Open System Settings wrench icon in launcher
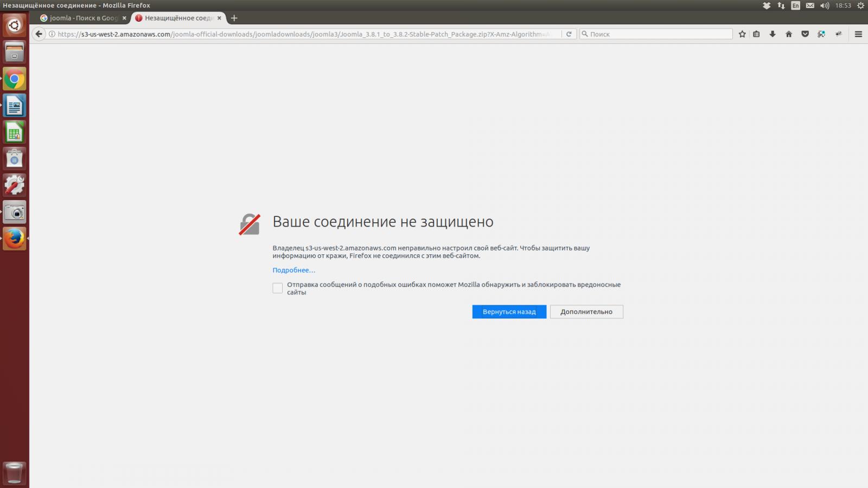The height and width of the screenshot is (488, 868). click(x=15, y=185)
